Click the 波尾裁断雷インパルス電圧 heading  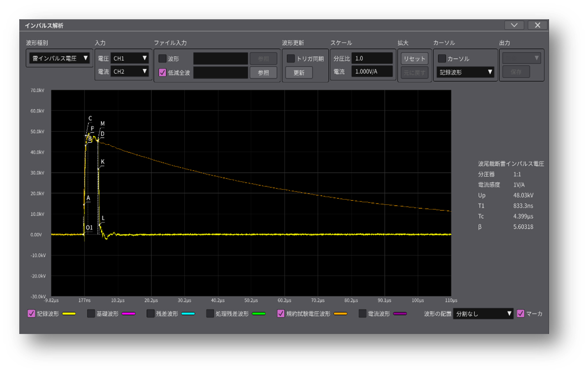pyautogui.click(x=511, y=163)
